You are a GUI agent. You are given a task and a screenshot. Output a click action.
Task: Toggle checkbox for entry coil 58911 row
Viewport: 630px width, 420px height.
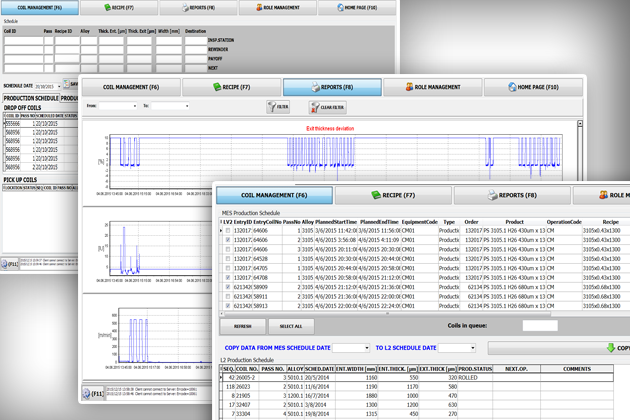[229, 296]
